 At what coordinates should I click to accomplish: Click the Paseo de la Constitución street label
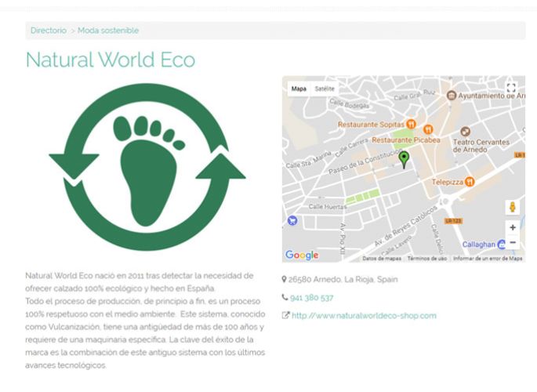pos(365,162)
